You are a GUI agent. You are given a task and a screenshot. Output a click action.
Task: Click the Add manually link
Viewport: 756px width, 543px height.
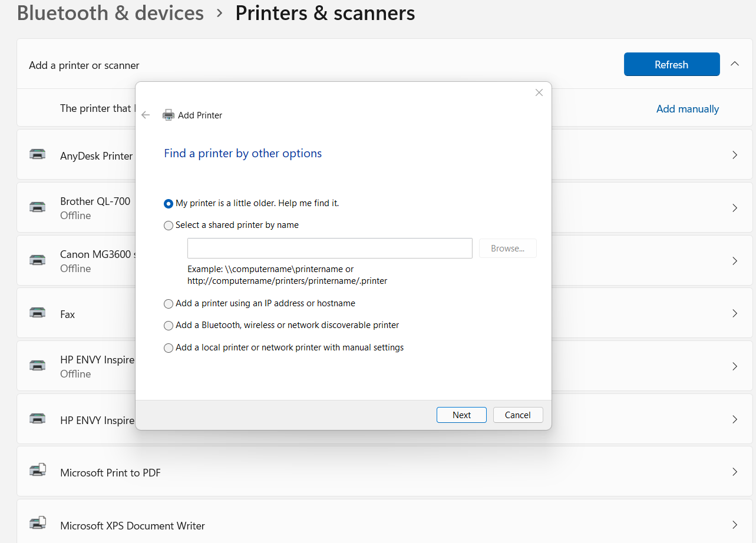tap(688, 109)
